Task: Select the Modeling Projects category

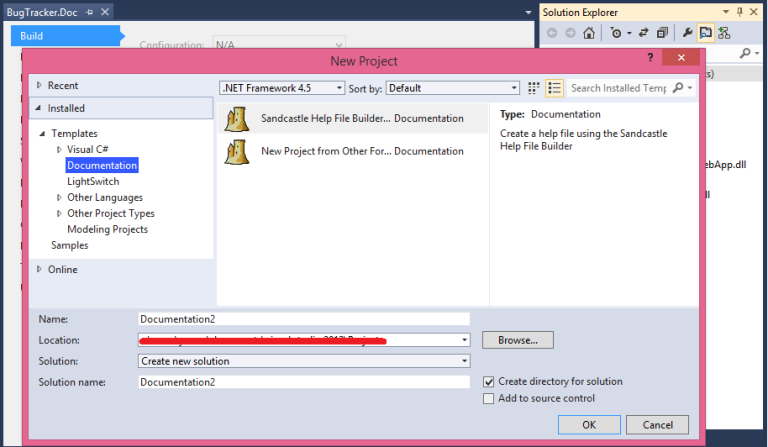Action: 107,230
